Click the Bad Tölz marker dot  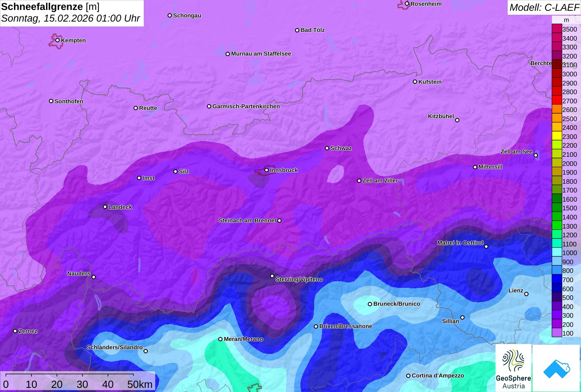(x=297, y=30)
